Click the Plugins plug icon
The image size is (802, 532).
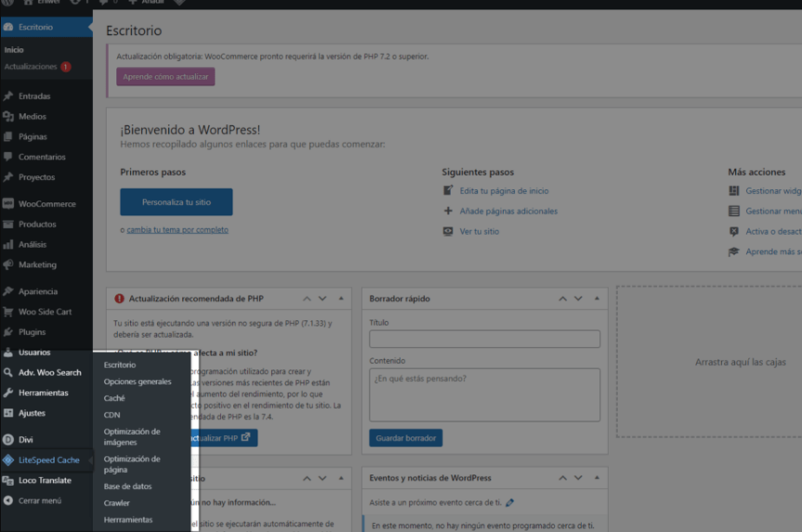tap(8, 331)
